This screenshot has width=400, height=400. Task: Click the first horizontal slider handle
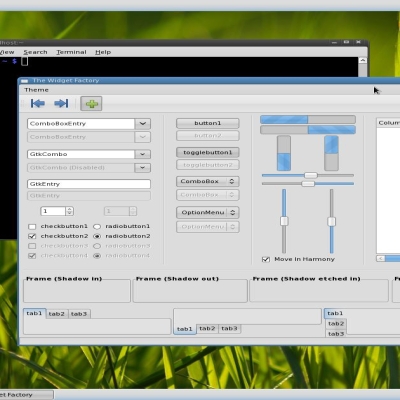coord(311,175)
